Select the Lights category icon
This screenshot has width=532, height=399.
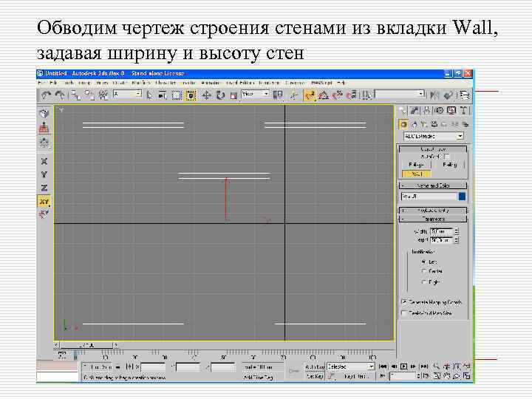tap(423, 124)
